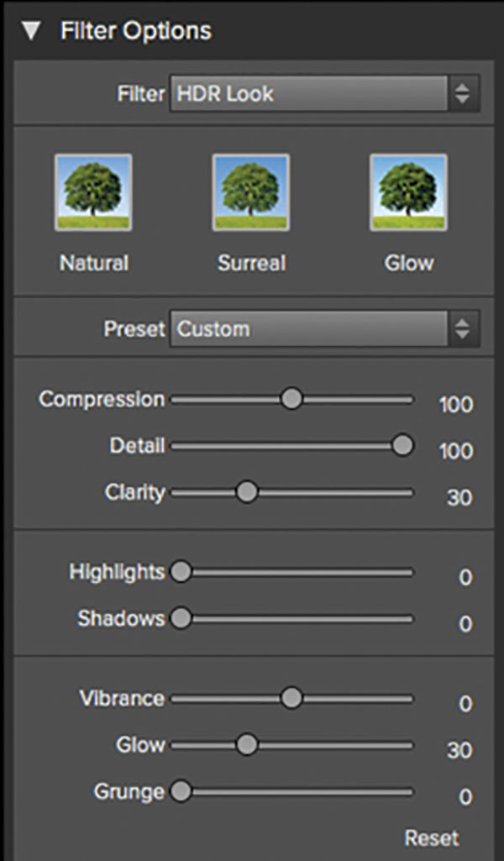This screenshot has height=861, width=504.
Task: Click the Highlights slider handle
Action: pyautogui.click(x=180, y=572)
